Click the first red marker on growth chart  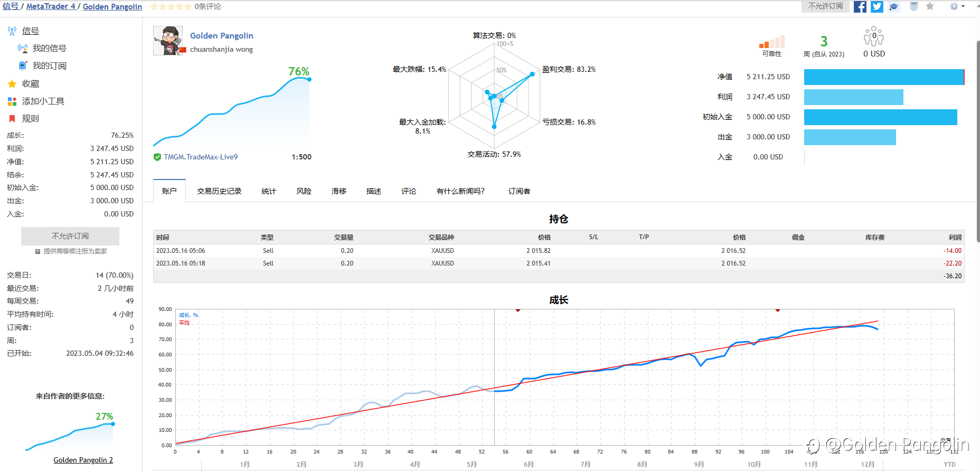(518, 310)
